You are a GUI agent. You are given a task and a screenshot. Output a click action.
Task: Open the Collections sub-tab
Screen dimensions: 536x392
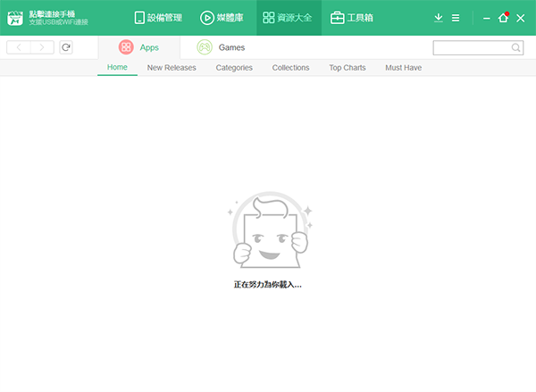pos(291,68)
